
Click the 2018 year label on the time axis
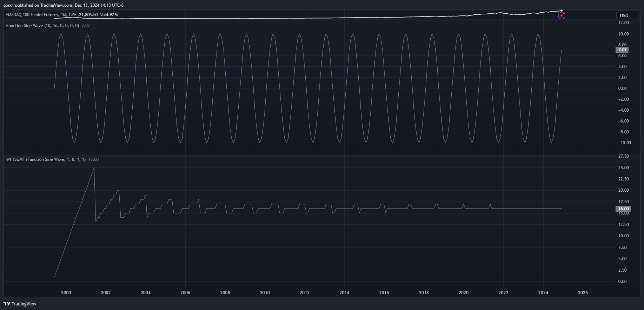coord(424,293)
